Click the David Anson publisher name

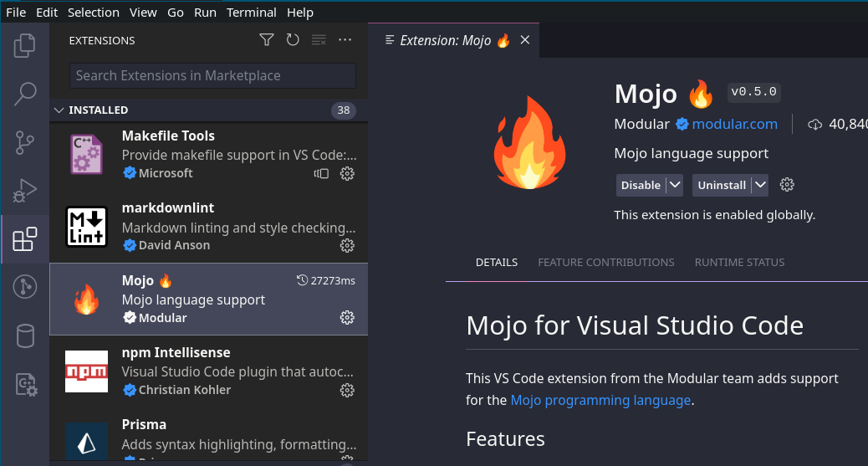point(175,245)
